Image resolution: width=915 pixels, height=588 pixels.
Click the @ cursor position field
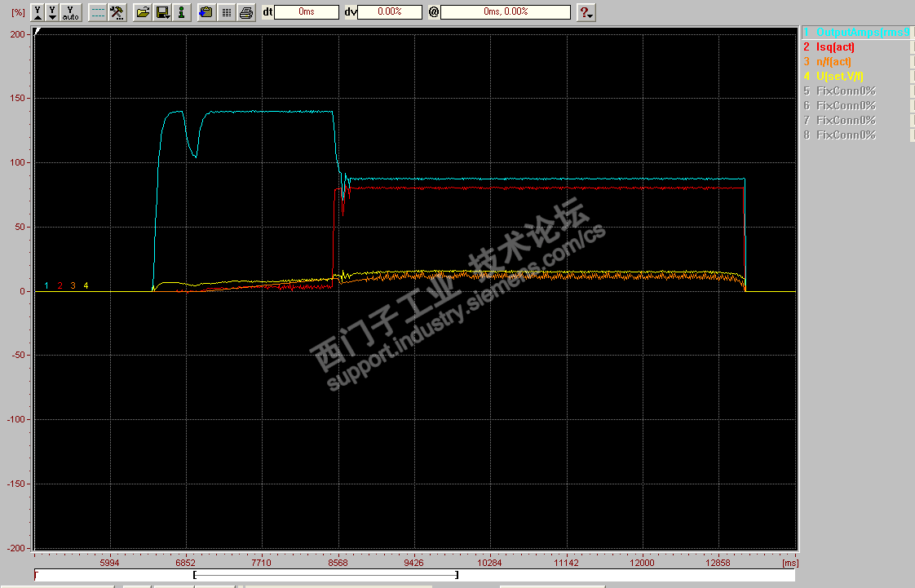click(506, 11)
